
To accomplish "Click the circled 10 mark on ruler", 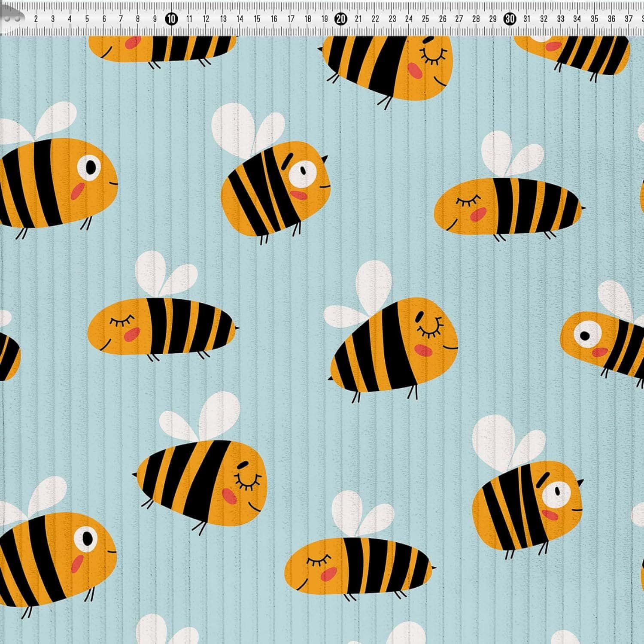I will click(171, 19).
